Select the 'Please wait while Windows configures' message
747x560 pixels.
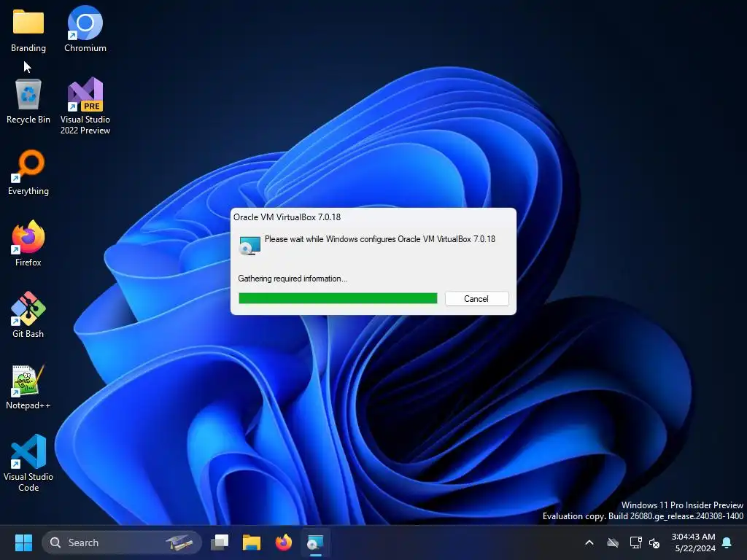[x=379, y=239]
